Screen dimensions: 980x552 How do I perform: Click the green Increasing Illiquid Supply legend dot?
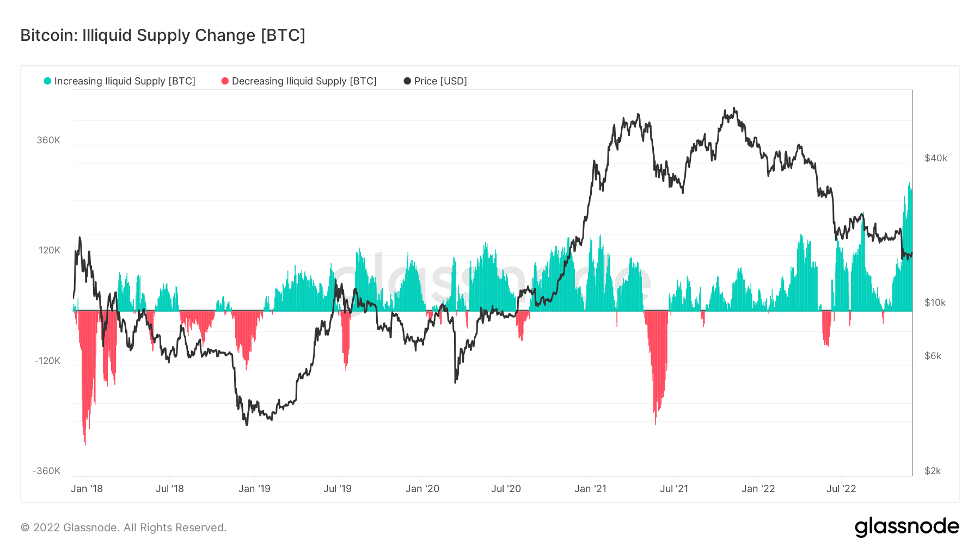pyautogui.click(x=47, y=81)
